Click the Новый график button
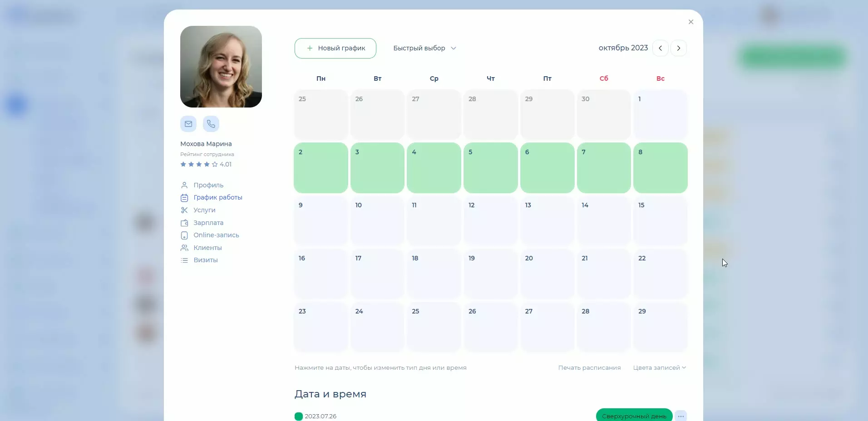868x421 pixels. point(335,48)
